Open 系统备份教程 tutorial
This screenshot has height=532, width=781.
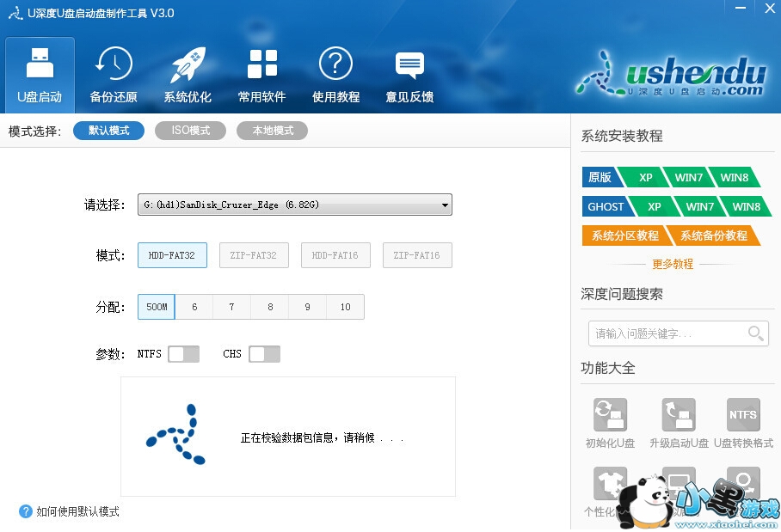pos(714,235)
